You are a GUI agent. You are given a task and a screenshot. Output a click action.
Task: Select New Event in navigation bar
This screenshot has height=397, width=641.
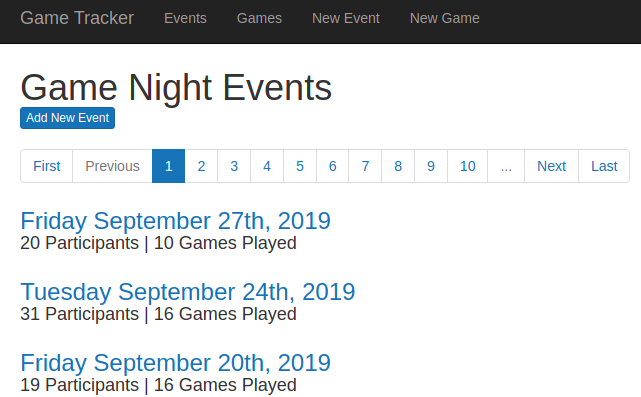click(x=346, y=18)
